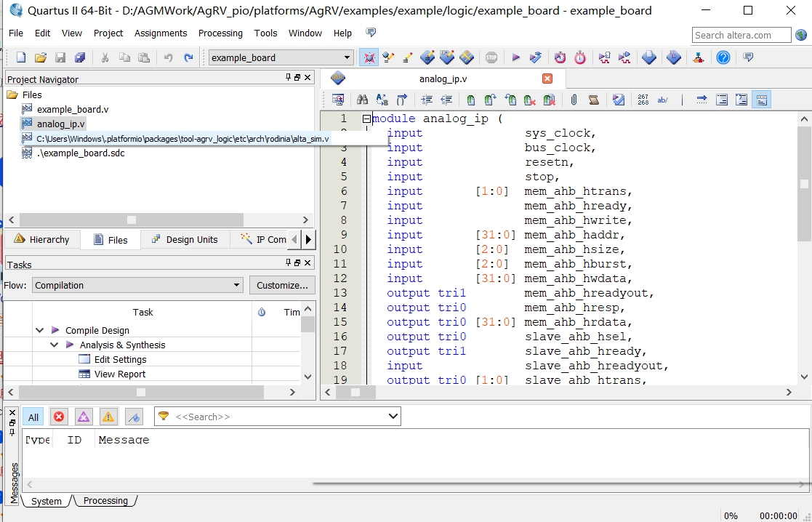
Task: Click the Search altera.com input field
Action: pyautogui.click(x=741, y=35)
